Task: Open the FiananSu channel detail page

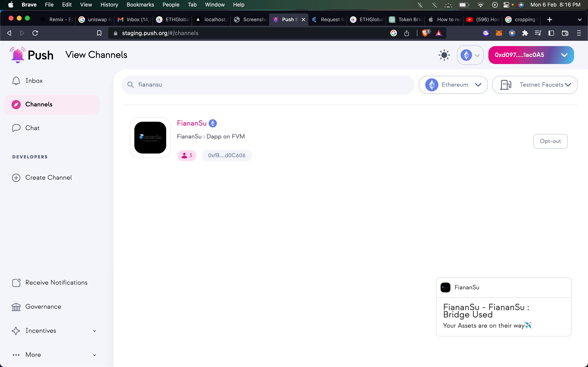Action: (x=191, y=123)
